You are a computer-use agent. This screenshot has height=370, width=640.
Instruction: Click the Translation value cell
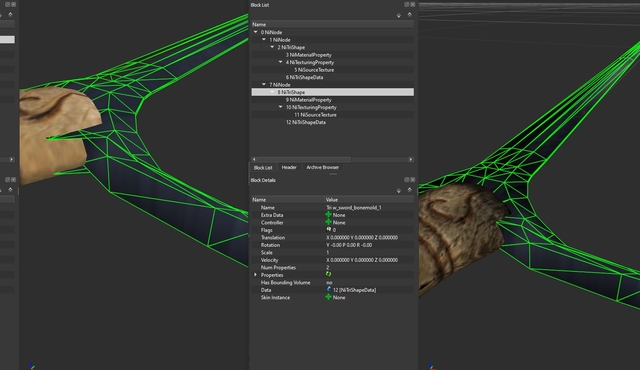[x=362, y=237]
